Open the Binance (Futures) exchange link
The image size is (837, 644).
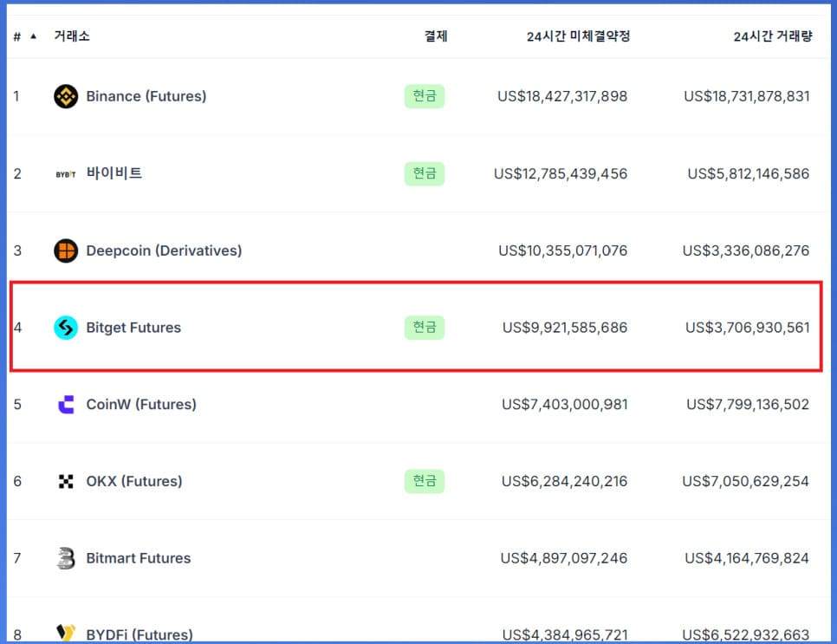coord(146,97)
